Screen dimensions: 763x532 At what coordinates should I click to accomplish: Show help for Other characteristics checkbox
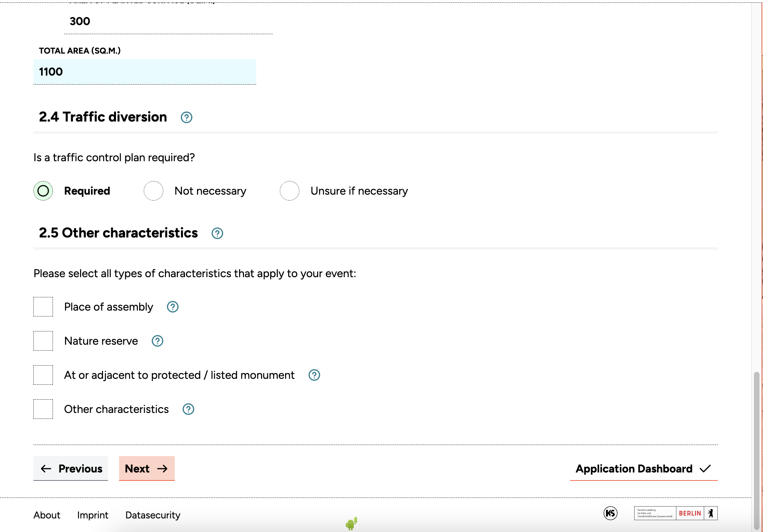coord(188,409)
